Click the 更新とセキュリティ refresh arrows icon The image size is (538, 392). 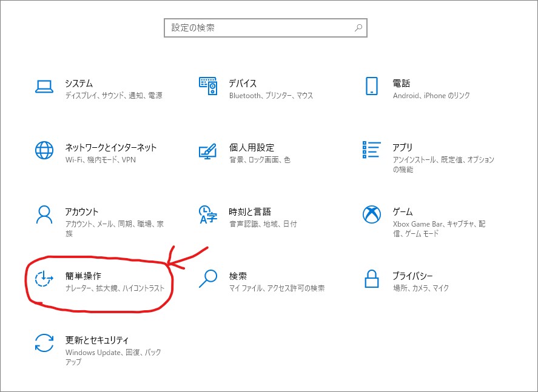[x=44, y=343]
